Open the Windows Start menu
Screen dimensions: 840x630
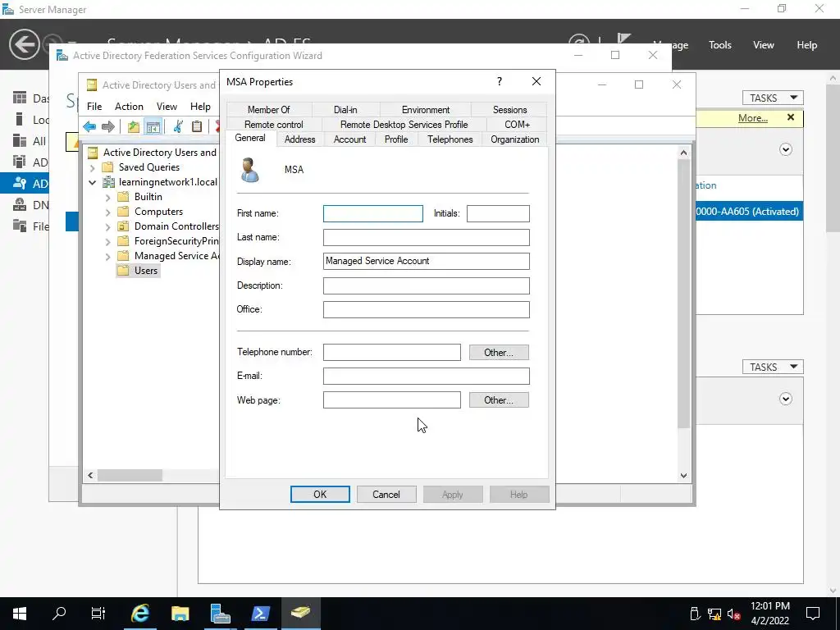[20, 614]
